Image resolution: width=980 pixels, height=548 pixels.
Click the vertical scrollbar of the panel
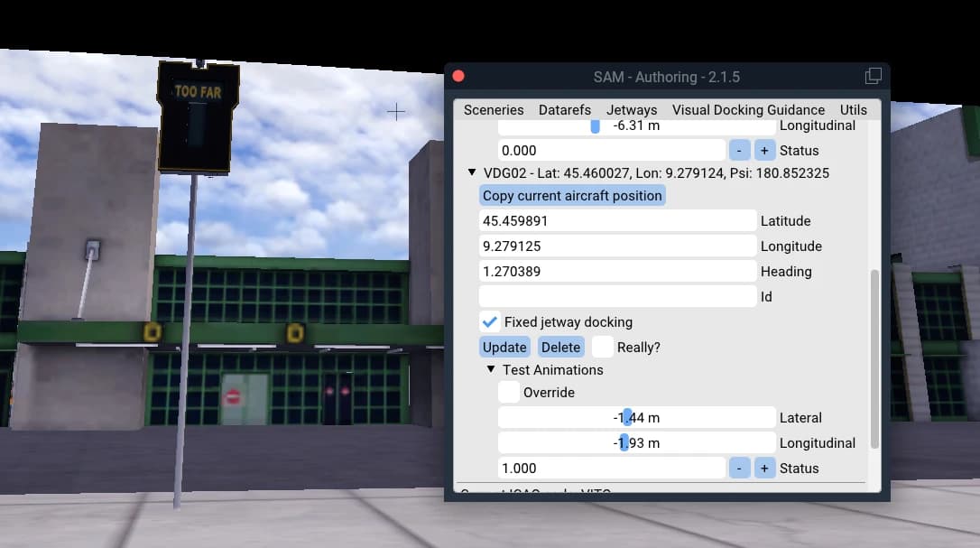point(874,358)
